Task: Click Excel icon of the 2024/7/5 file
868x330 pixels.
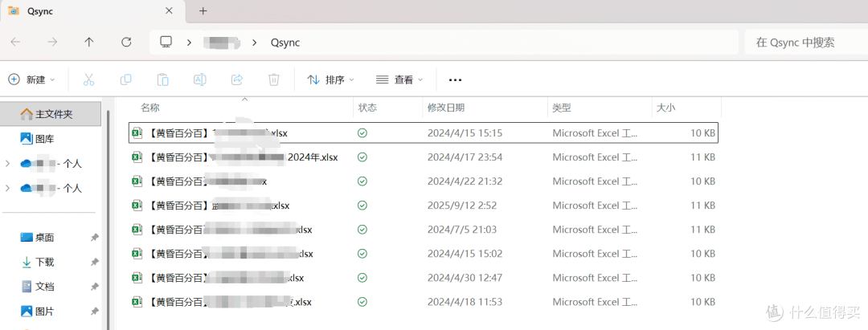Action: 136,230
